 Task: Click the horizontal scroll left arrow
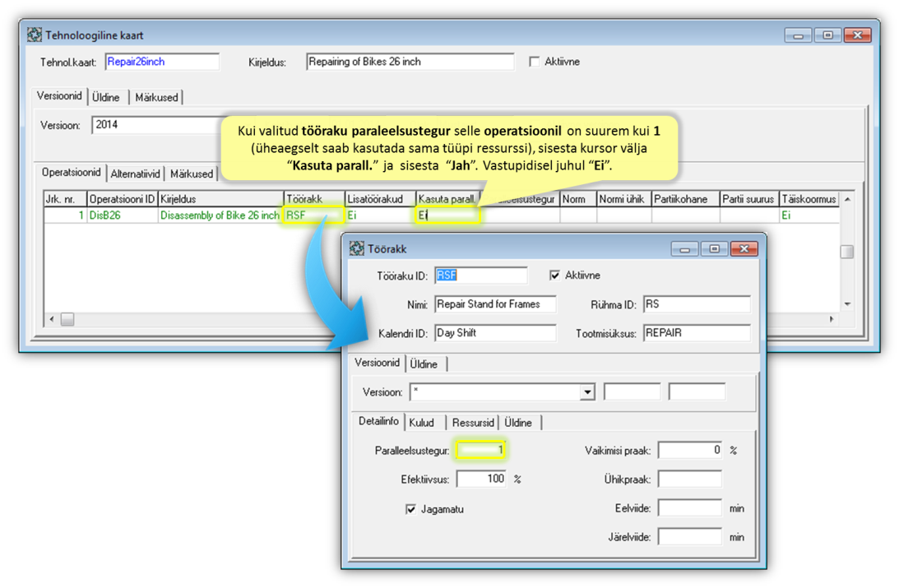click(x=52, y=319)
